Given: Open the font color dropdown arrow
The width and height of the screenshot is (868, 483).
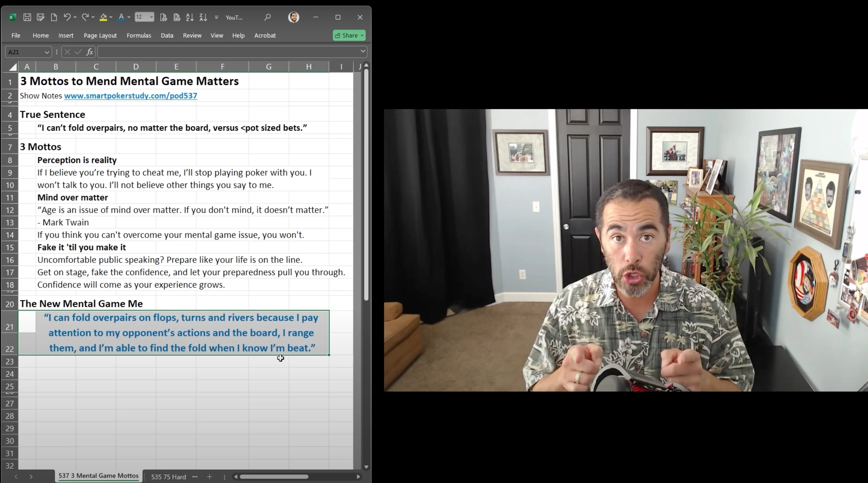Looking at the screenshot, I should tap(129, 17).
